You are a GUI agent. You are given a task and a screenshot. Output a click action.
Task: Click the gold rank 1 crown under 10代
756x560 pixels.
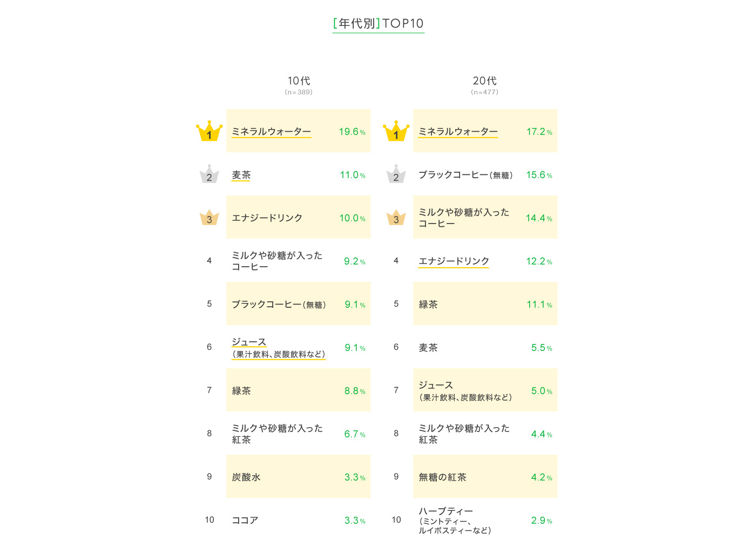pos(210,131)
